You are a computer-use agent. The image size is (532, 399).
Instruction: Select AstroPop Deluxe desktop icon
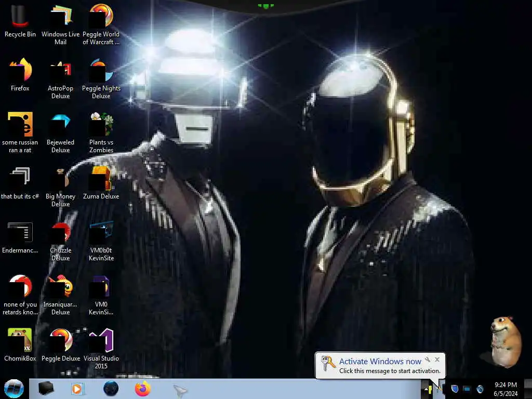coord(60,79)
